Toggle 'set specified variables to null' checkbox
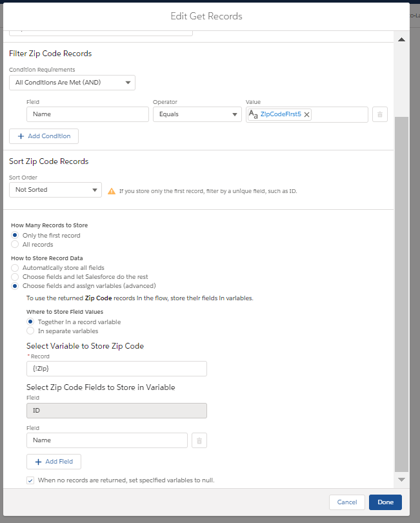420x523 pixels. (x=30, y=480)
